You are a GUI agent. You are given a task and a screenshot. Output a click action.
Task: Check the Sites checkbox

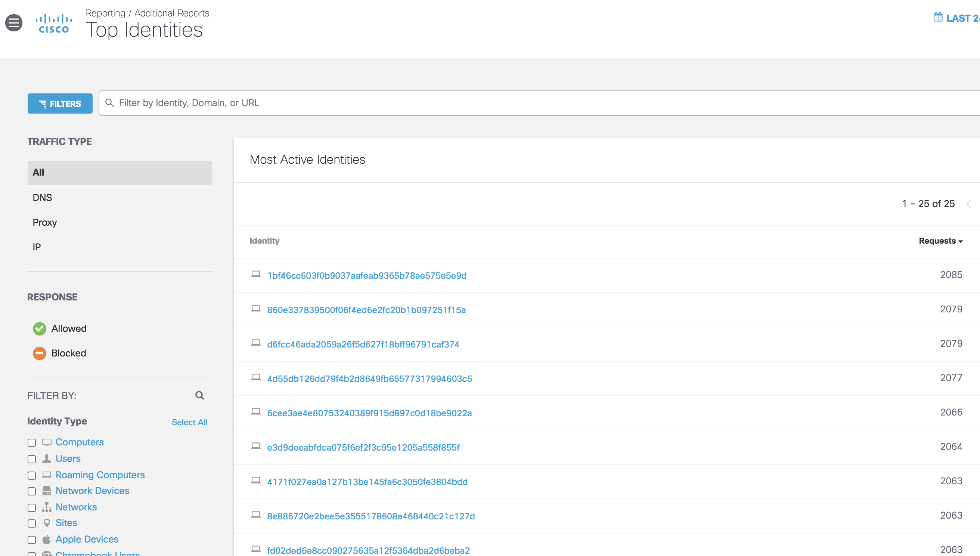pyautogui.click(x=32, y=523)
